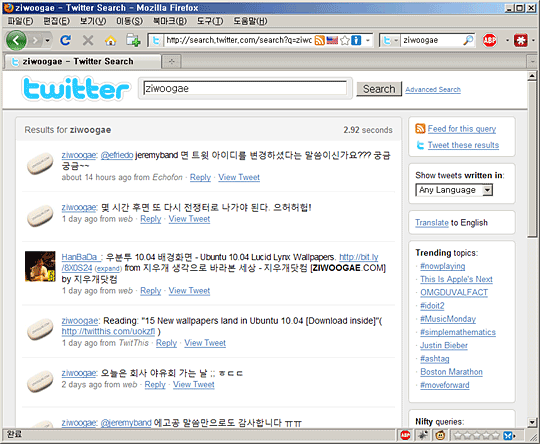Bookmark the page with the star icon

tap(345, 40)
